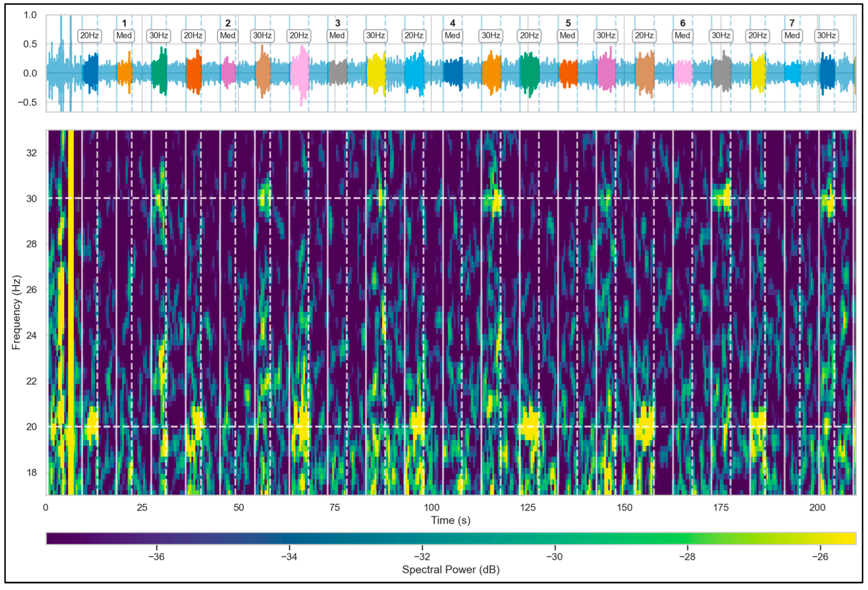Select the 26 tick on the frequency axis
Screen dimensions: 868x590
(31, 290)
